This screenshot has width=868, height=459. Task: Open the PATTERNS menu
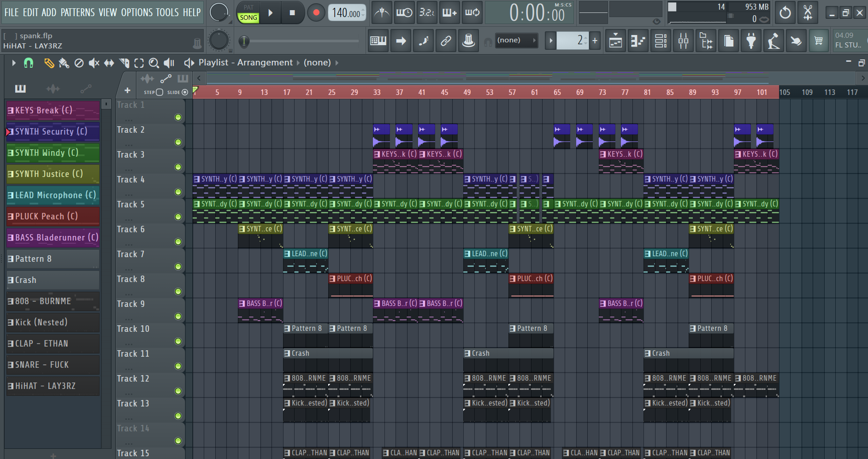tap(78, 12)
